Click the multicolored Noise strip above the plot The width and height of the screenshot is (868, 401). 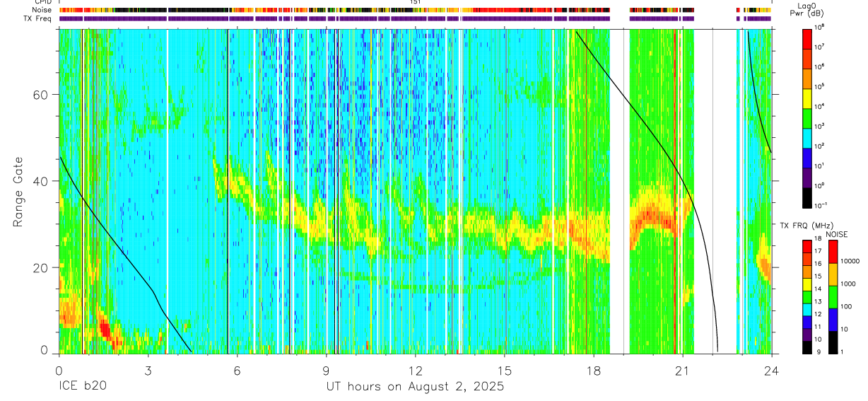click(415, 11)
